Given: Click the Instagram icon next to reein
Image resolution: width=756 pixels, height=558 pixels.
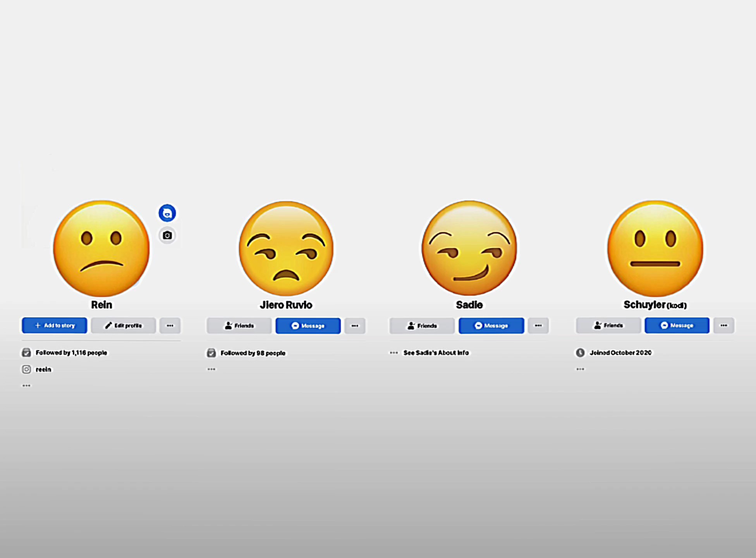Looking at the screenshot, I should click(x=26, y=369).
